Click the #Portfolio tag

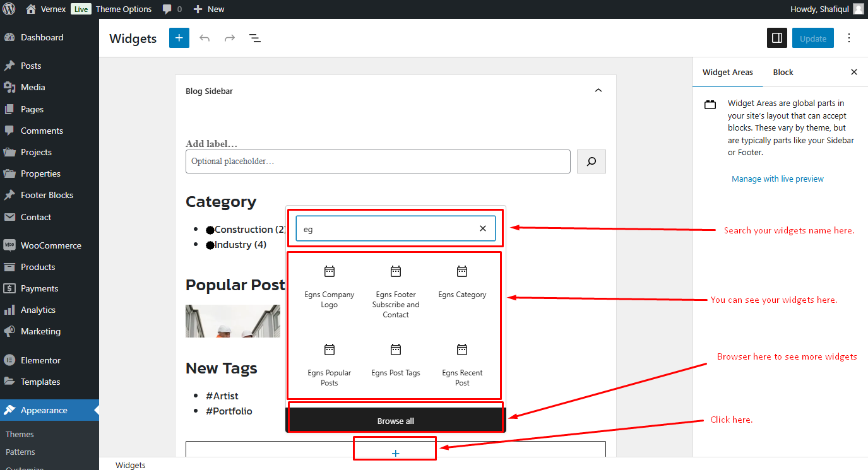click(229, 411)
